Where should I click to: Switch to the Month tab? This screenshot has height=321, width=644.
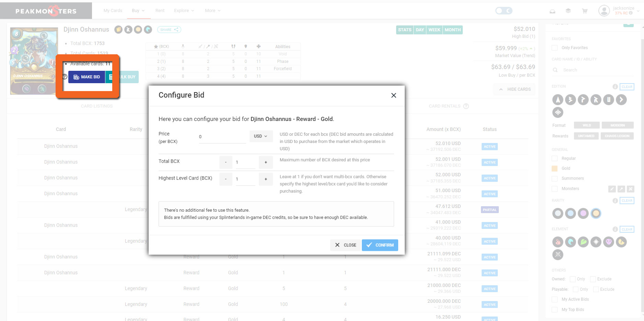tap(453, 30)
